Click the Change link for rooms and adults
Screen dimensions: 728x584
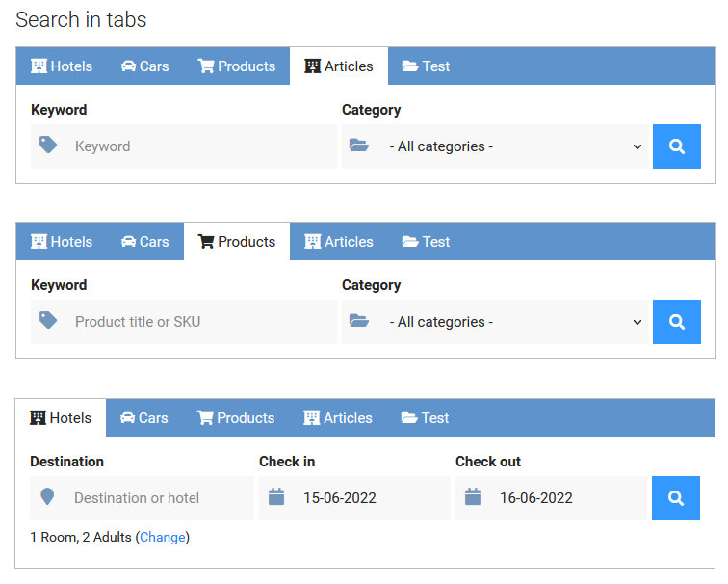[163, 537]
